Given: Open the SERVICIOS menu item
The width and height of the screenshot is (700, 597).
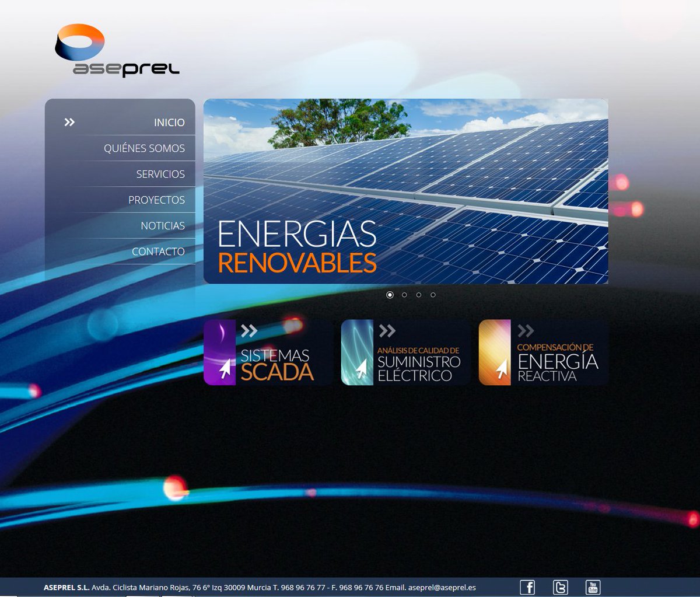Looking at the screenshot, I should click(160, 173).
